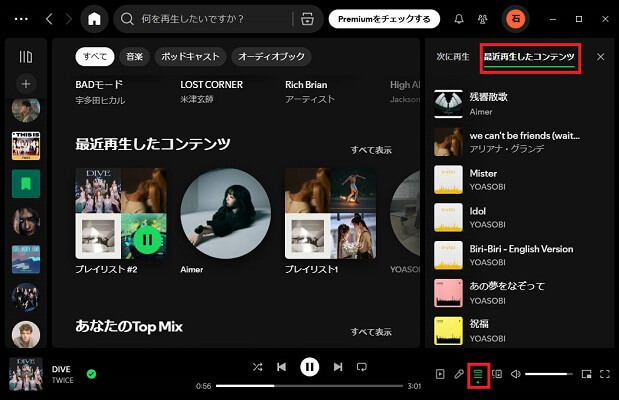Click the TWICE artist name in player
The image size is (619, 400).
click(63, 380)
